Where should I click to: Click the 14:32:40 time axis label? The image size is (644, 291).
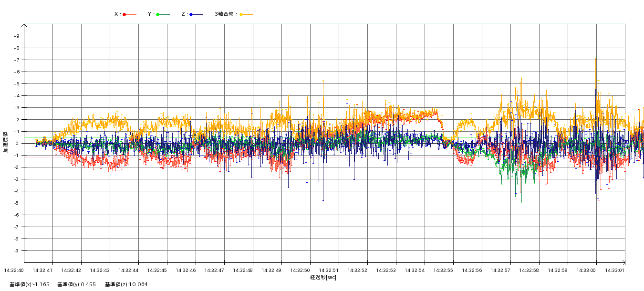14,270
